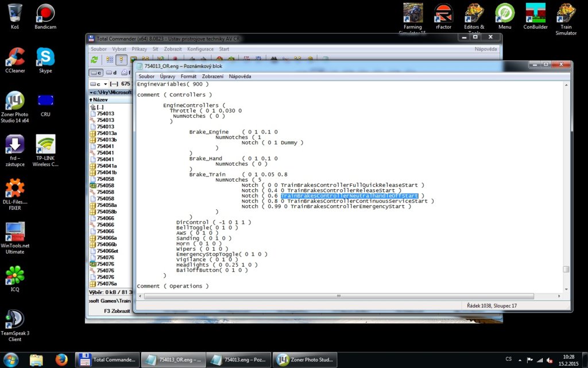Open Konfigurace menu in Total Commander
The image size is (588, 368).
200,49
